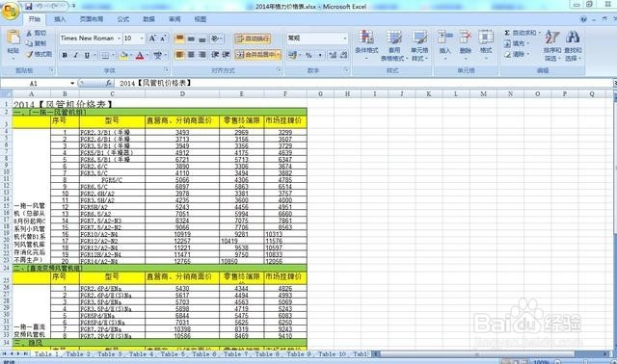Screen dimensions: 617x364
Task: Choose the fill color paint bucket
Action: [123, 55]
